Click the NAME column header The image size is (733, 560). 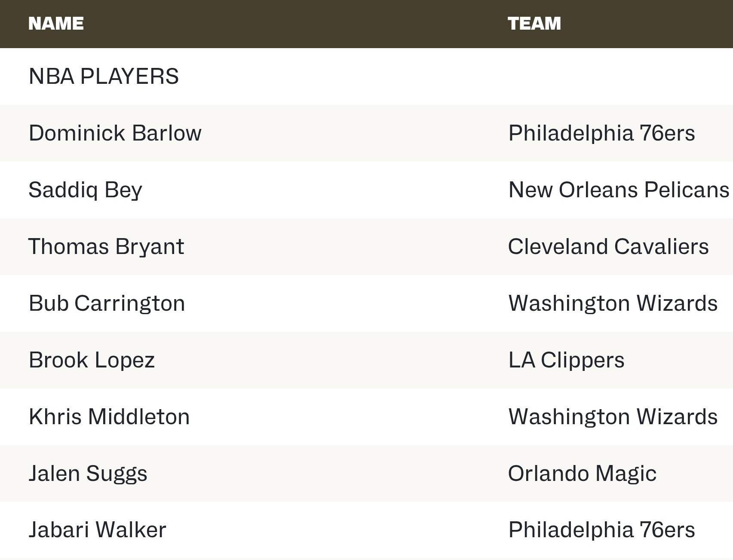(x=56, y=24)
